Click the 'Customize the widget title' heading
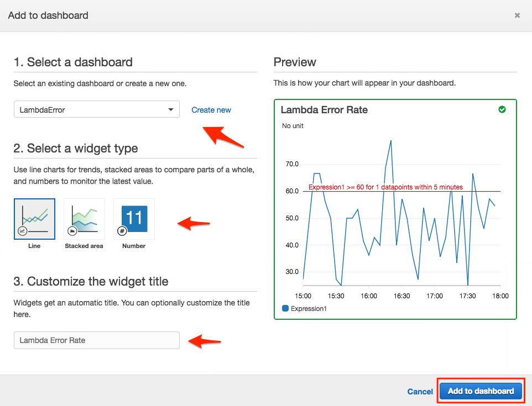This screenshot has height=406, width=532. click(91, 282)
